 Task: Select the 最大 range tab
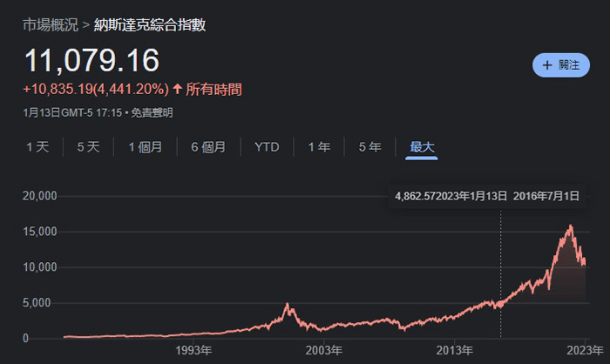click(422, 147)
